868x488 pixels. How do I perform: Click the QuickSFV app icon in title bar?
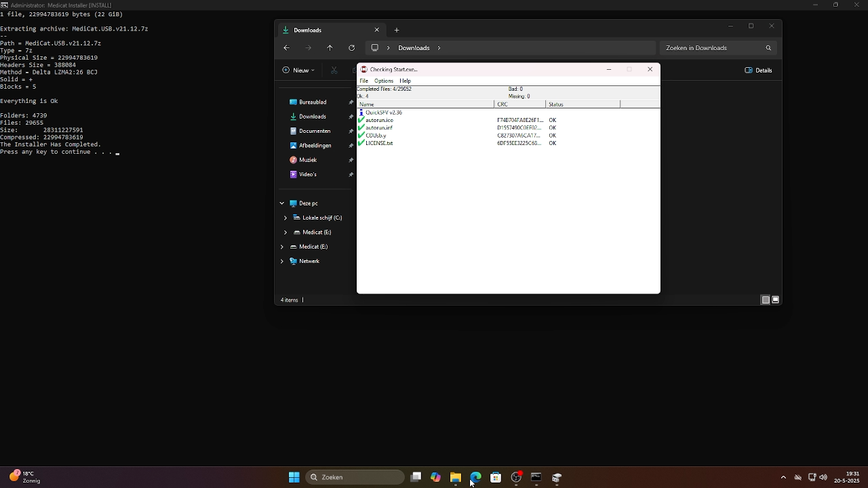point(364,69)
